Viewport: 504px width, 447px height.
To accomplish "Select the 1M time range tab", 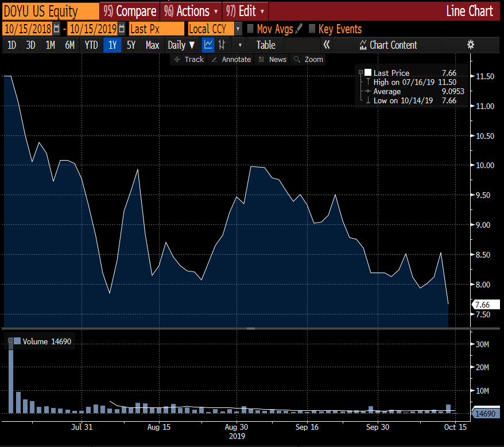I will point(51,45).
